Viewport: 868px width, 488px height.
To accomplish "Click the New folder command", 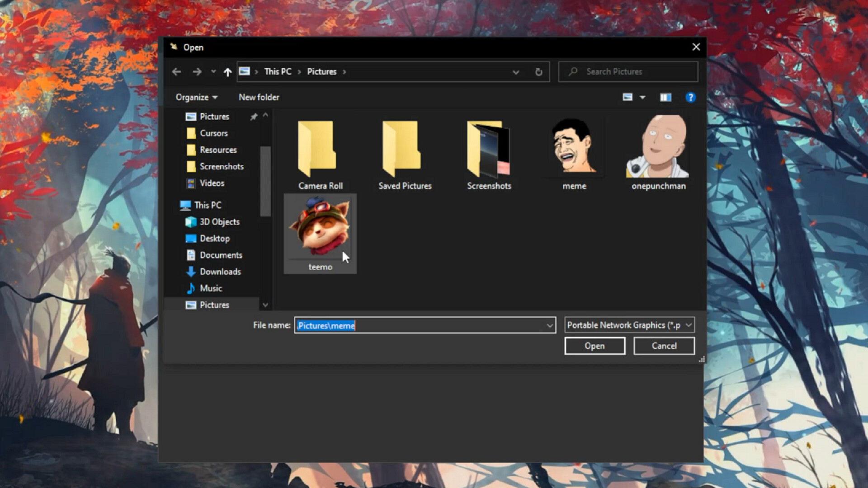I will [259, 97].
